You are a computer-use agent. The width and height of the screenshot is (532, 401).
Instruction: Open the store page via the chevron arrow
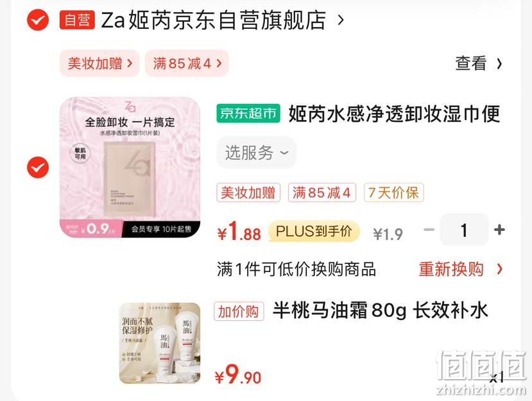(x=341, y=20)
